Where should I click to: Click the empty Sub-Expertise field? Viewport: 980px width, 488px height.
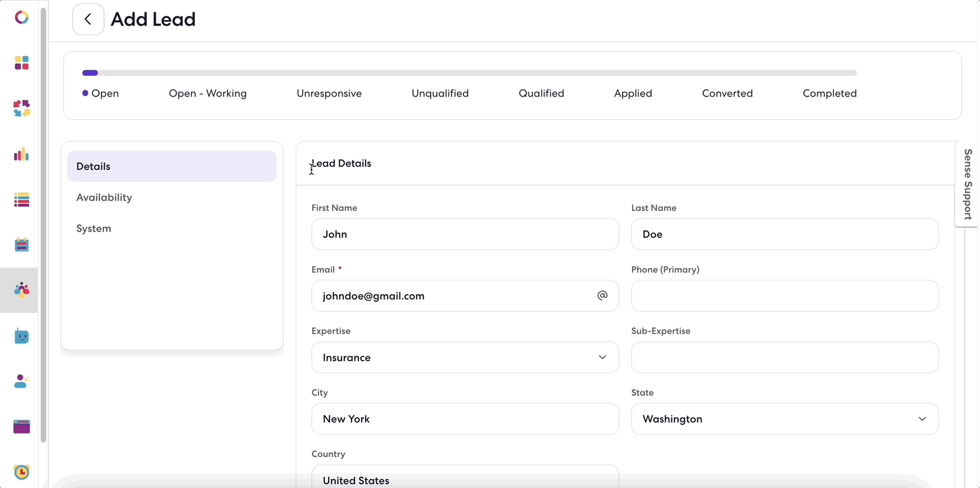[785, 358]
